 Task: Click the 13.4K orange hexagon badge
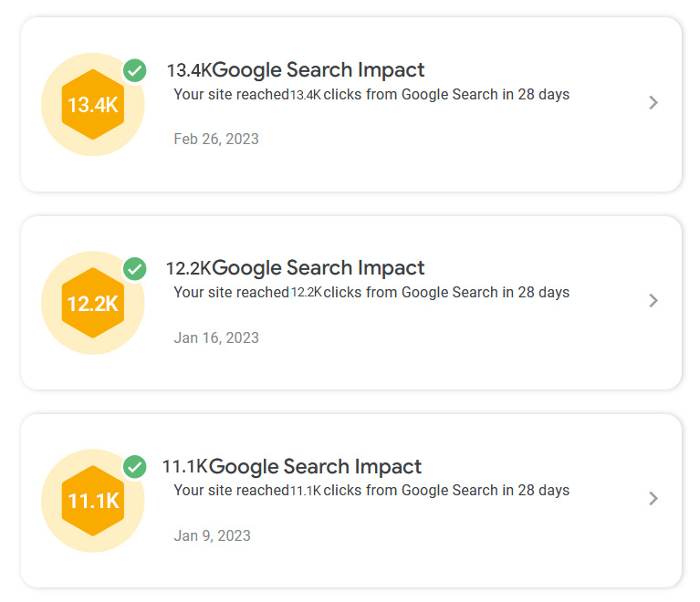[93, 104]
